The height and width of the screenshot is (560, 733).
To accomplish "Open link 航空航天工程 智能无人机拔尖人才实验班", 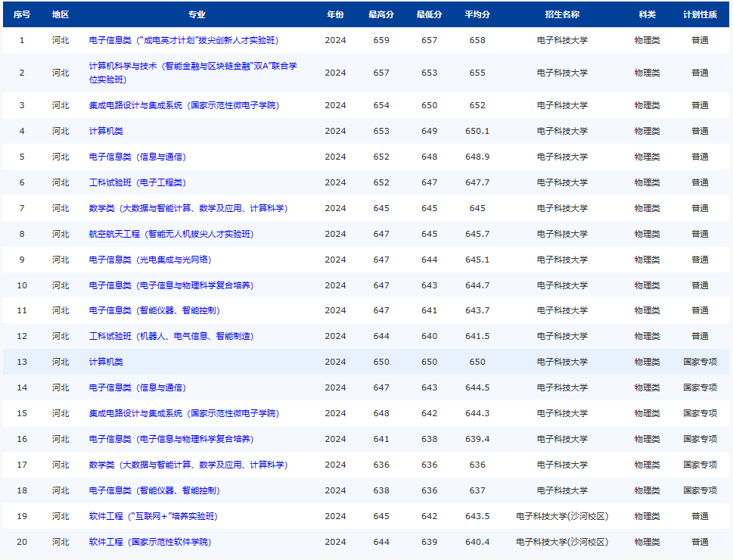I will [171, 234].
